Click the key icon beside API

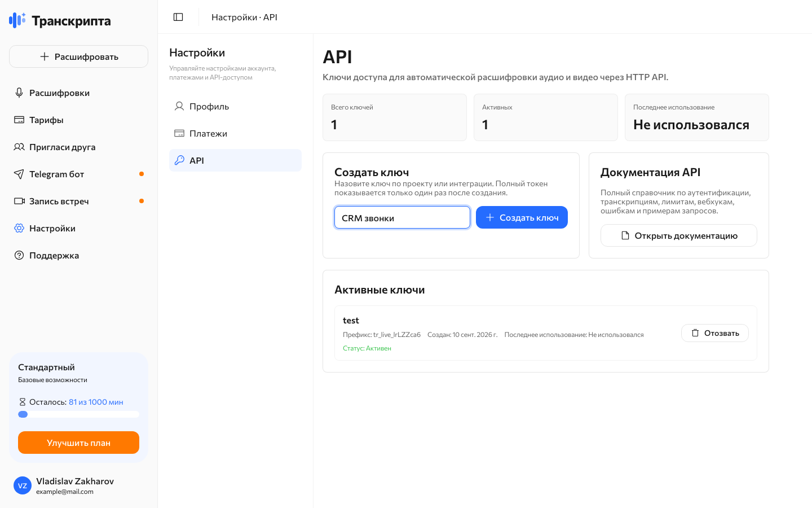click(x=179, y=160)
